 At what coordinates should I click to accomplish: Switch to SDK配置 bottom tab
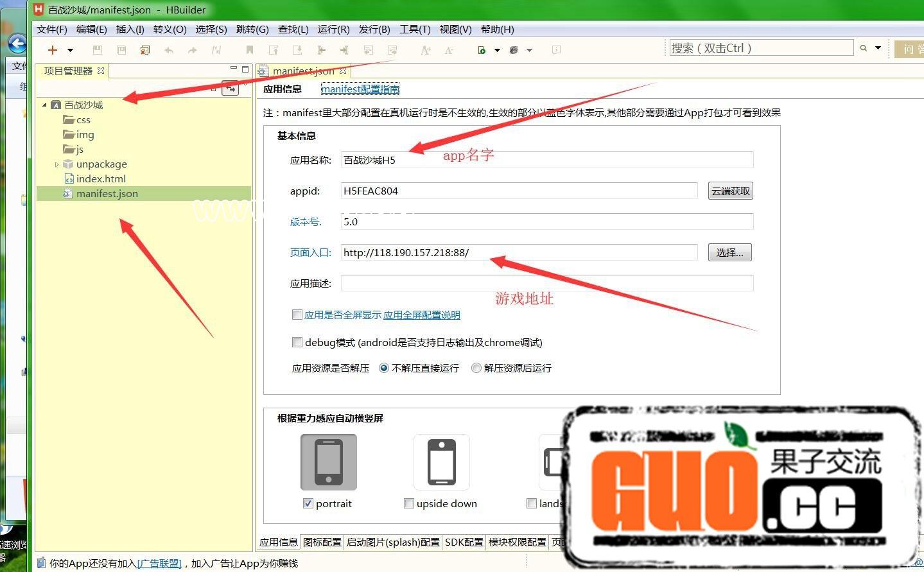pyautogui.click(x=464, y=542)
